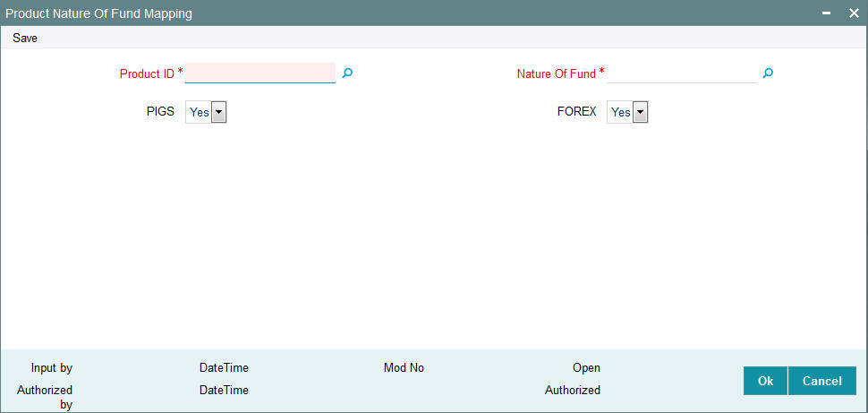Open the Product ID lookup search icon
Screen dimensions: 868x413
click(347, 73)
